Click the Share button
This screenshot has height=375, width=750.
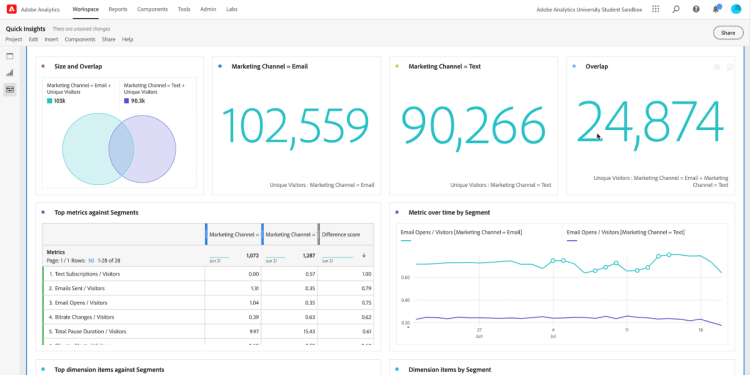pyautogui.click(x=728, y=33)
